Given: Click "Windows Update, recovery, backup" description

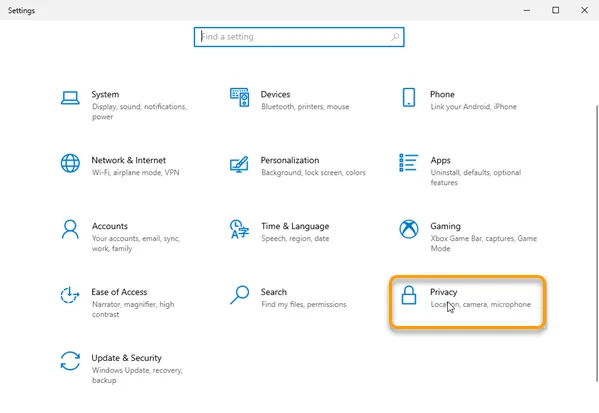Looking at the screenshot, I should pos(137,375).
